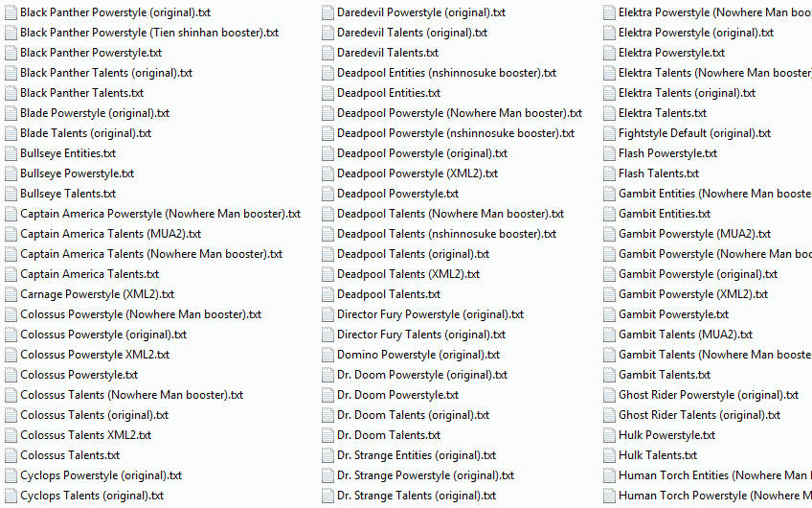Select Captain America Powerstyle (Nowhere Man booster).txt
The height and width of the screenshot is (508, 812).
160,214
